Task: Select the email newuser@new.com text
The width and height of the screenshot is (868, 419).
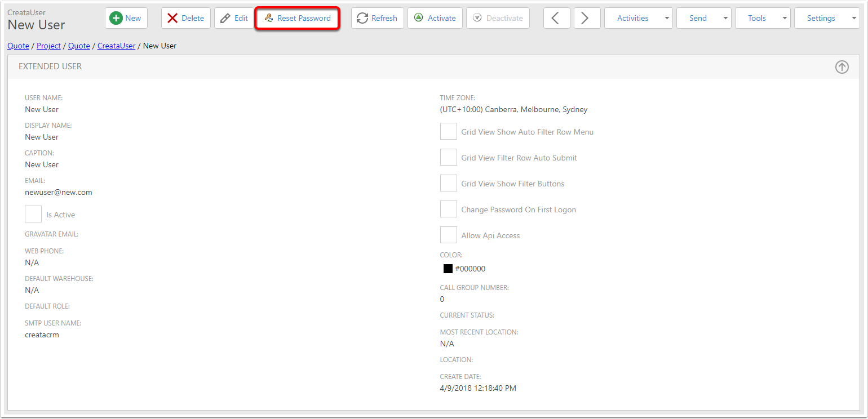Action: [x=59, y=192]
